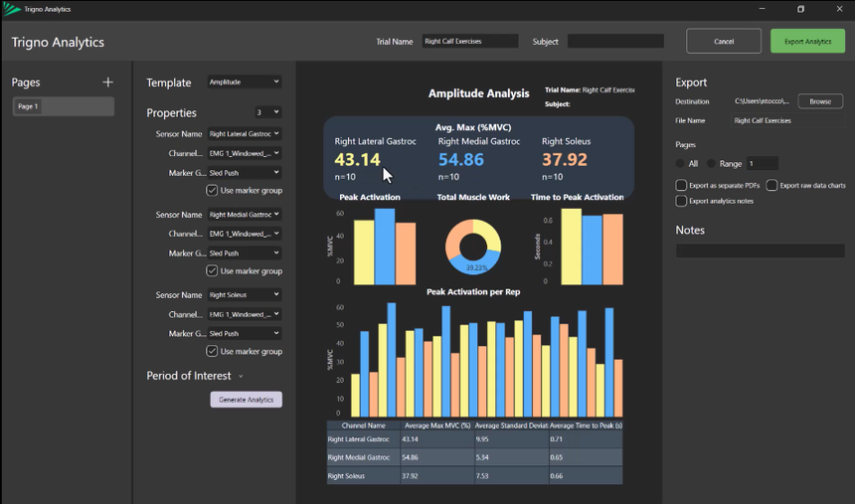Click the Generate Analytics button
Screen dimensions: 855x504
tap(246, 399)
